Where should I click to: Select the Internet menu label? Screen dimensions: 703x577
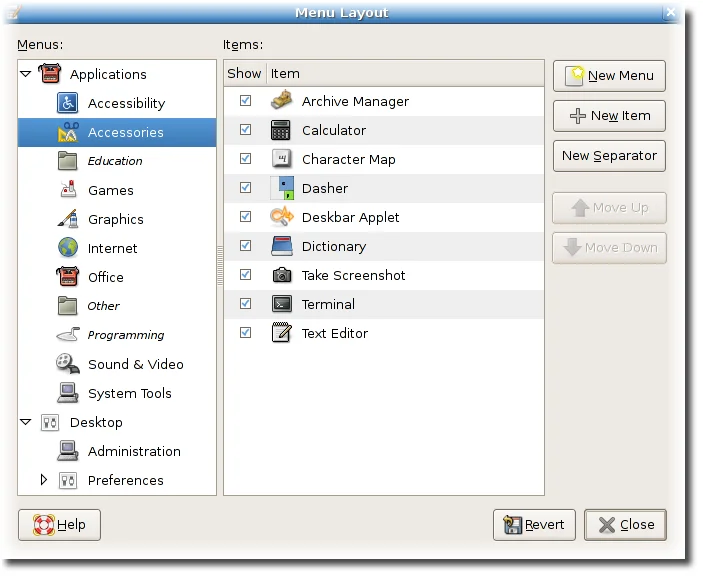click(113, 248)
